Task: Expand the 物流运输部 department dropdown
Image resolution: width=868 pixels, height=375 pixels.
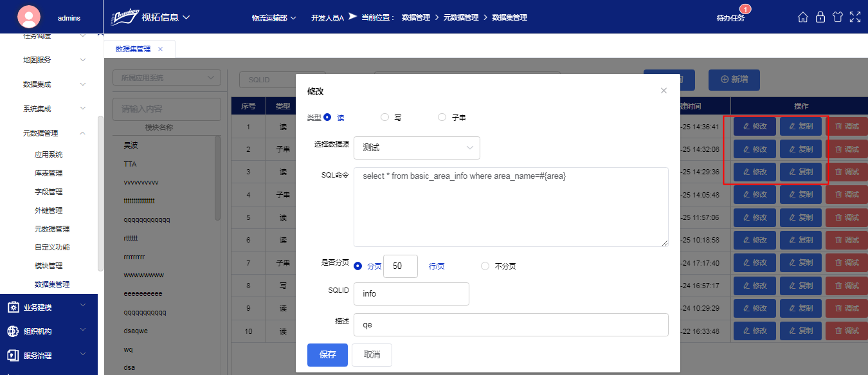Action: [x=274, y=18]
